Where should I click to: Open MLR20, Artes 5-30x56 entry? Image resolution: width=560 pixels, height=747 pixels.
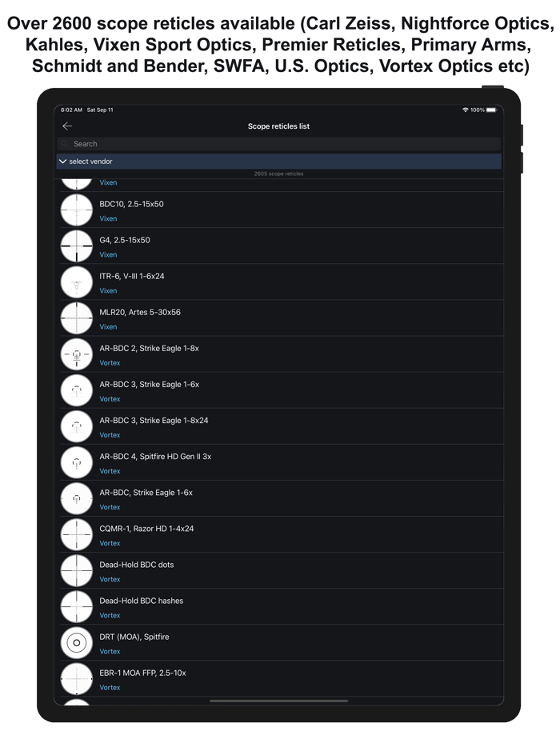click(281, 318)
